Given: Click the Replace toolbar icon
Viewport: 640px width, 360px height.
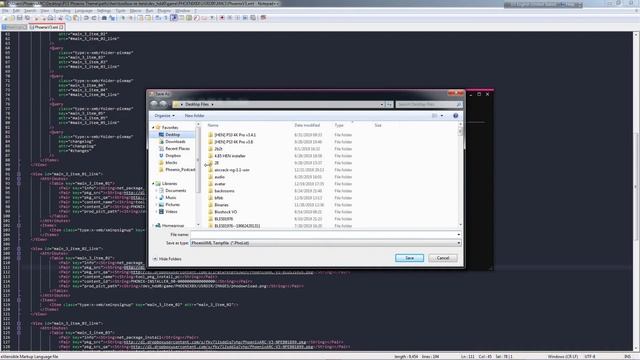Looking at the screenshot, I should click(x=112, y=18).
